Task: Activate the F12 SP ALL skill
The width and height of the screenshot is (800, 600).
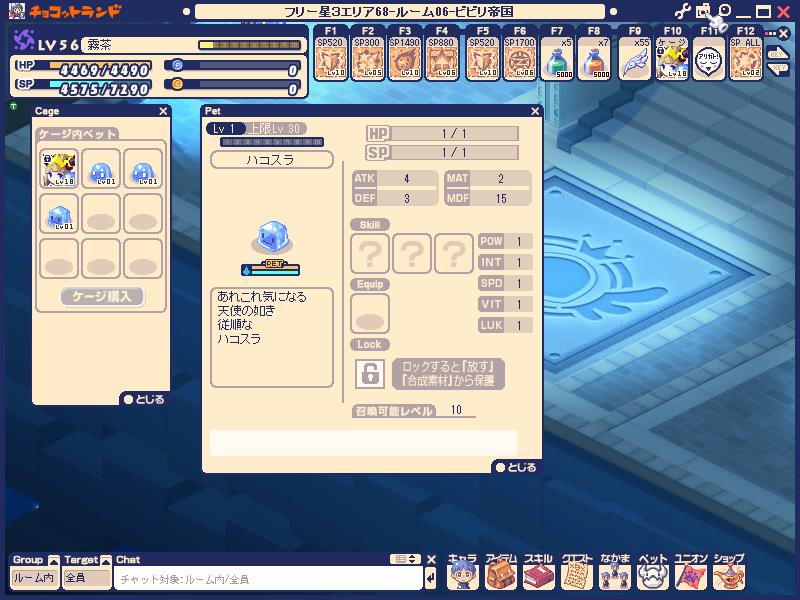Action: 745,58
